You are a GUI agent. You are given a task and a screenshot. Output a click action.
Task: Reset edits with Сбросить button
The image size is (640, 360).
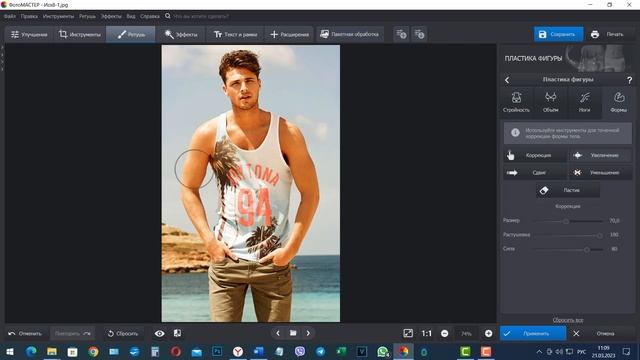123,333
